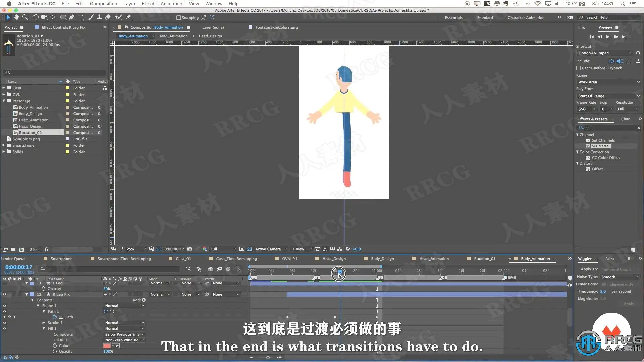644x362 pixels.
Task: Enable the Snapping checkbox
Action: coord(179,18)
